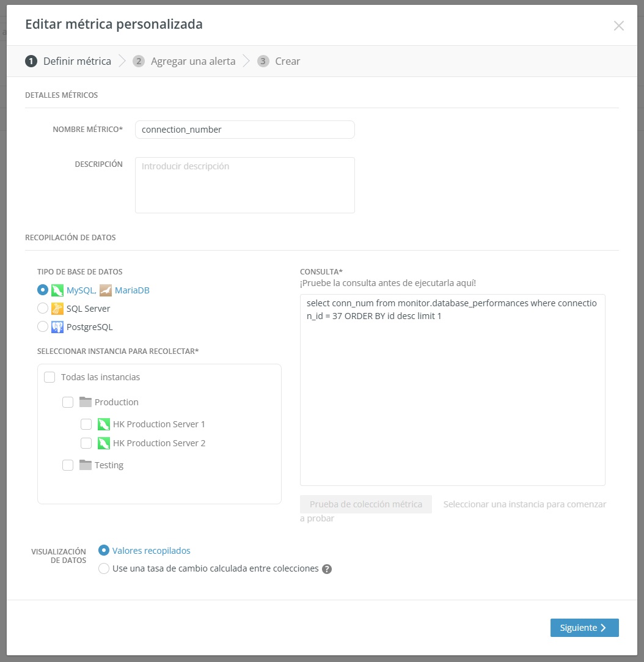Click the PostgreSQL elephant icon
Viewport: 644px width, 662px height.
pyautogui.click(x=57, y=327)
